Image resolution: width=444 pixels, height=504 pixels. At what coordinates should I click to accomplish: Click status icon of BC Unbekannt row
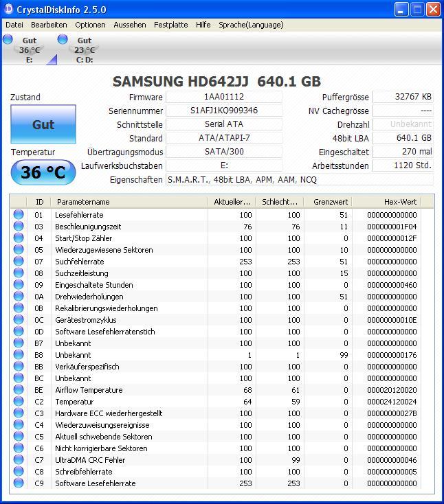pyautogui.click(x=19, y=378)
